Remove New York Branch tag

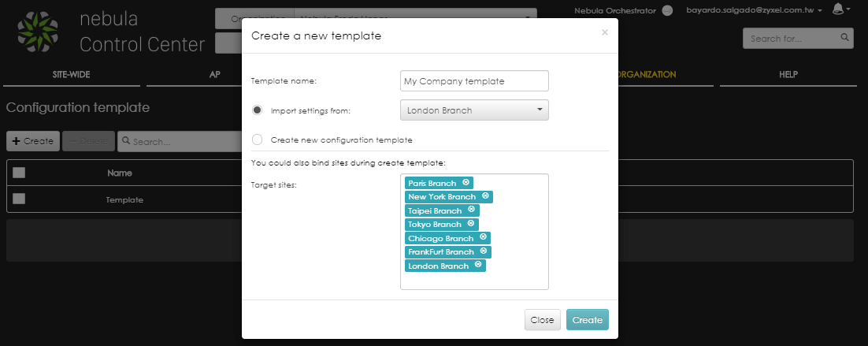[485, 196]
